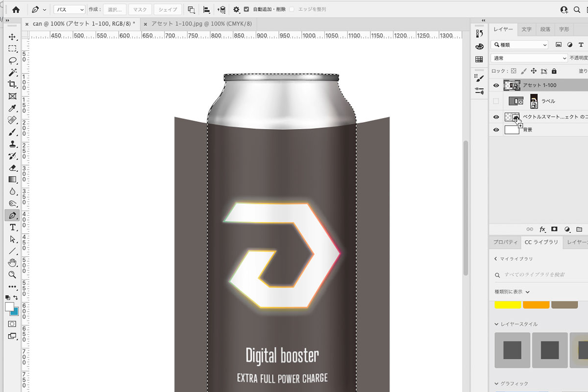
Task: Click the layer effects fx icon
Action: pyautogui.click(x=542, y=229)
